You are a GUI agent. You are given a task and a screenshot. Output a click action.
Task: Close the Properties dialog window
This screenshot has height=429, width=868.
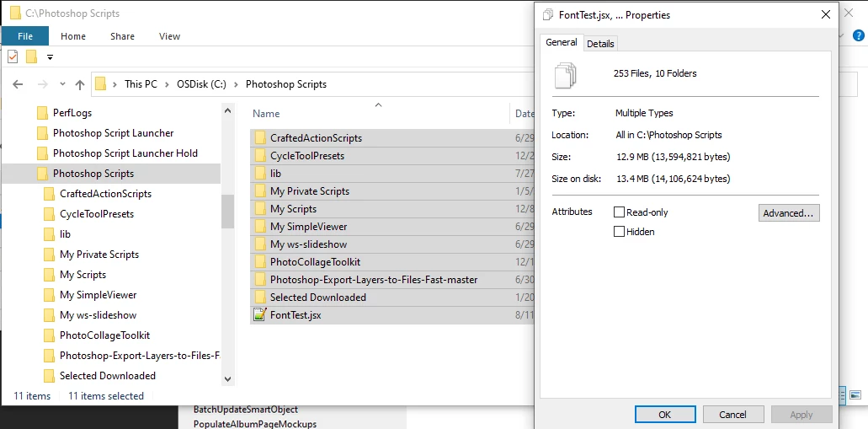826,15
